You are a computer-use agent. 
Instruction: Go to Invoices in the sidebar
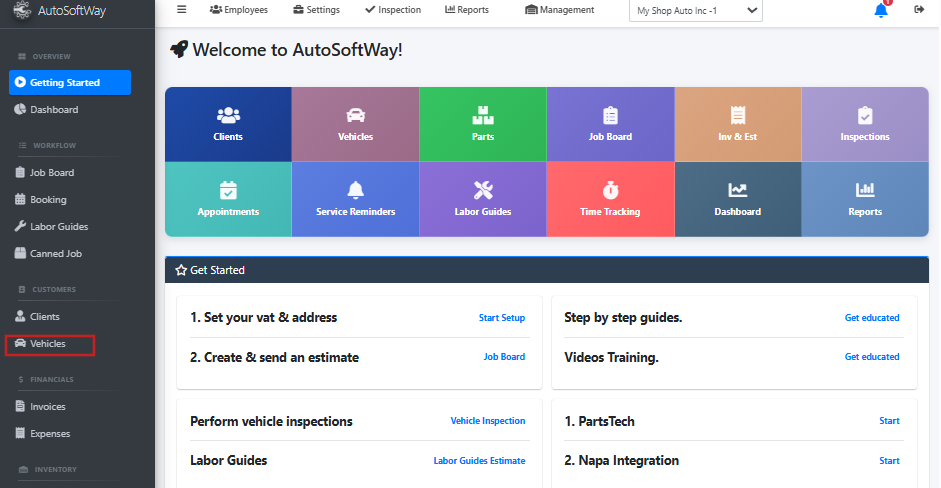pyautogui.click(x=47, y=407)
